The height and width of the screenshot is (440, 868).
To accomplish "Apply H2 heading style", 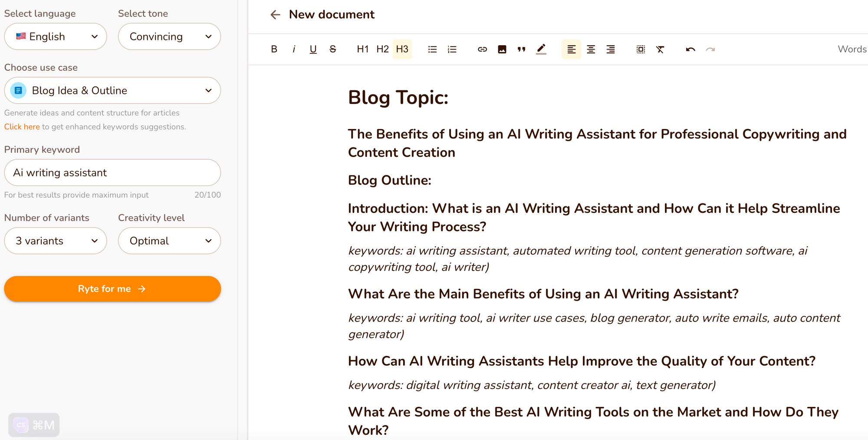I will click(382, 49).
